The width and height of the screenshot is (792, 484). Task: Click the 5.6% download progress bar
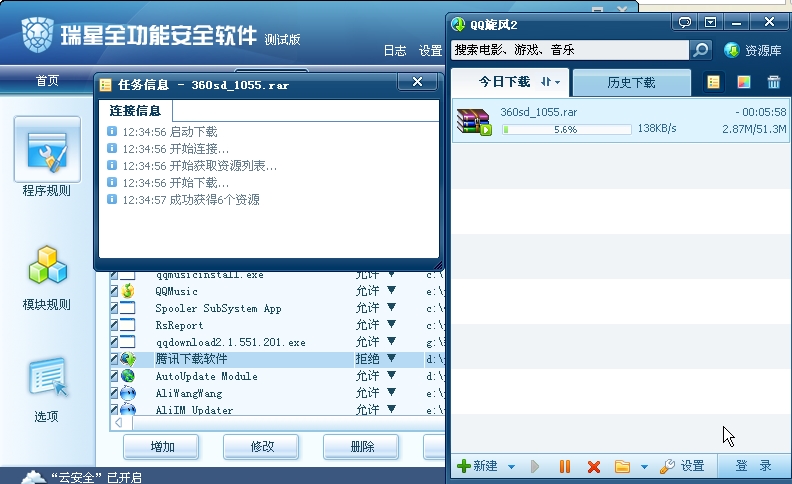click(567, 130)
